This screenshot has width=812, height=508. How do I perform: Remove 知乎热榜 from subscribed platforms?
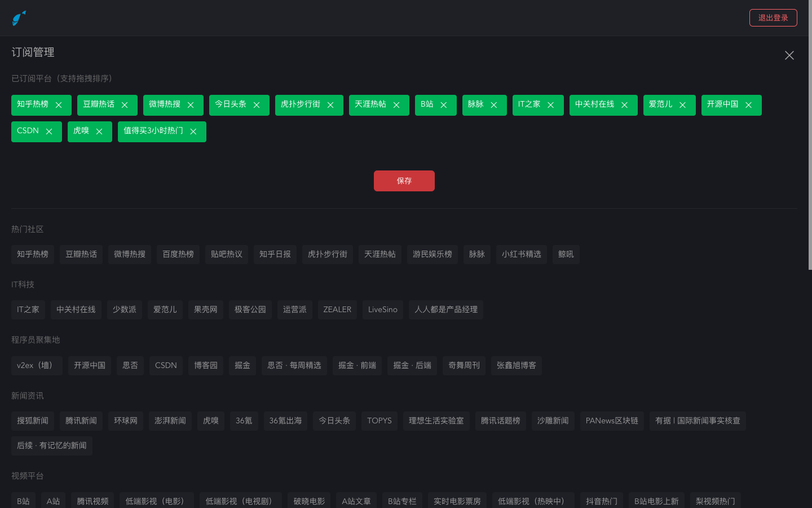[59, 105]
